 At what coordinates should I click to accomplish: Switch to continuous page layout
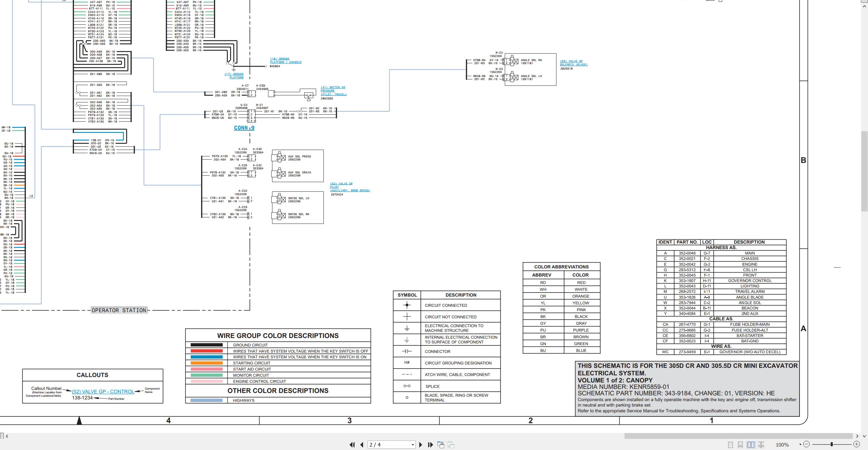click(x=741, y=445)
